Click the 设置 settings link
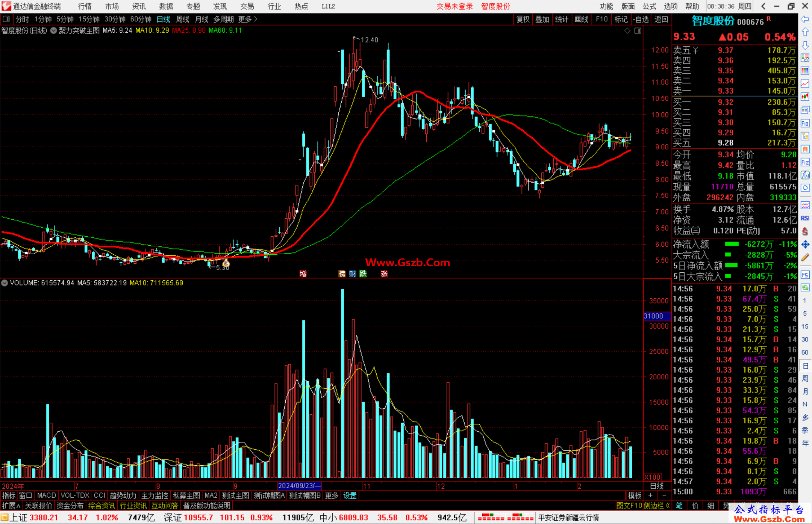 (x=350, y=495)
